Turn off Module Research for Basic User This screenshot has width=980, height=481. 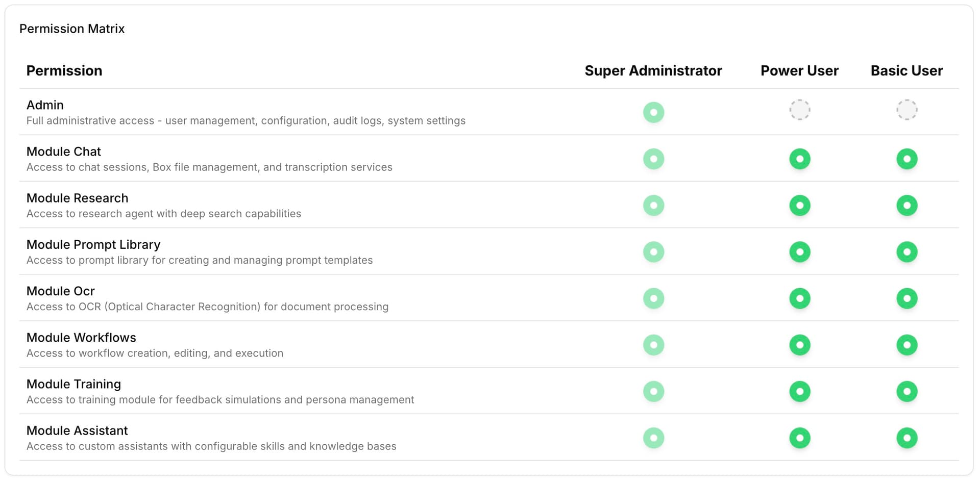(x=906, y=206)
